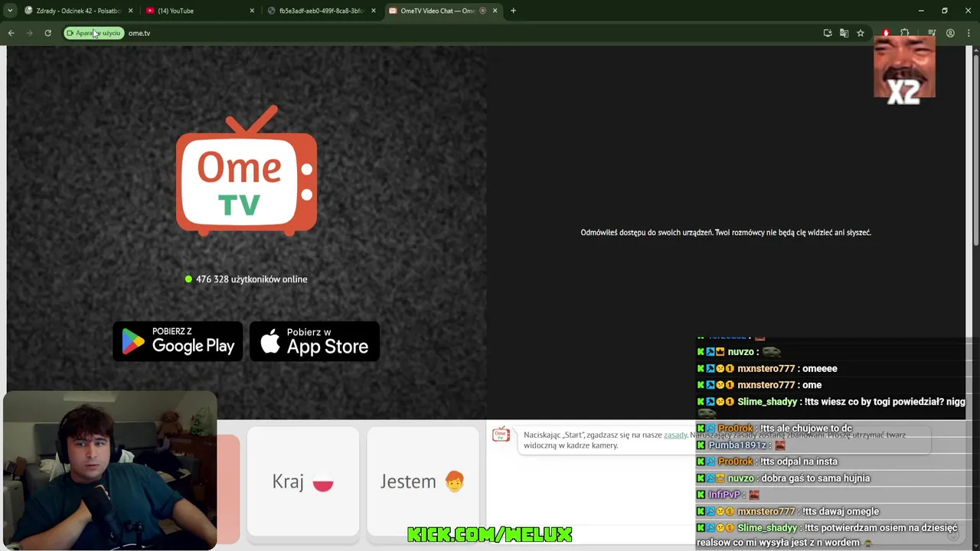980x551 pixels.
Task: Close the (14) YouTube tab
Action: click(x=252, y=11)
